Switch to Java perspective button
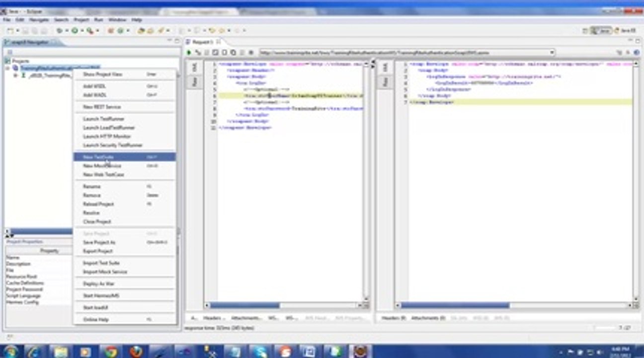This screenshot has width=644, height=358. pos(601,31)
